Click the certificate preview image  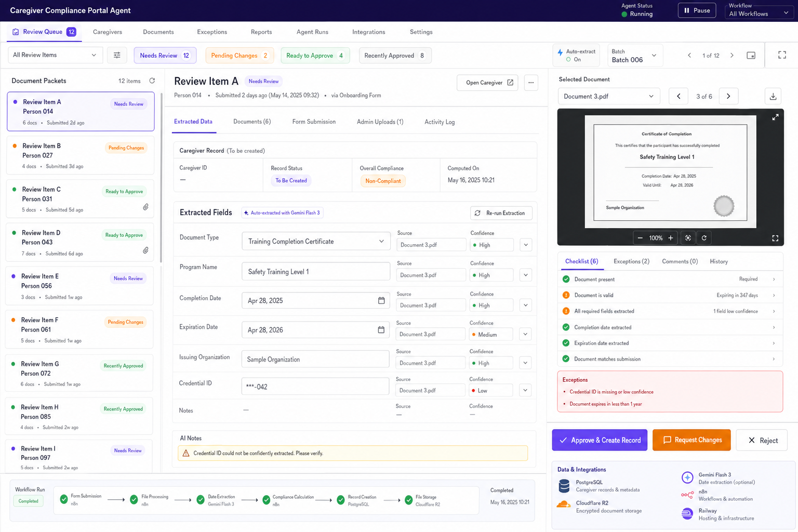671,171
